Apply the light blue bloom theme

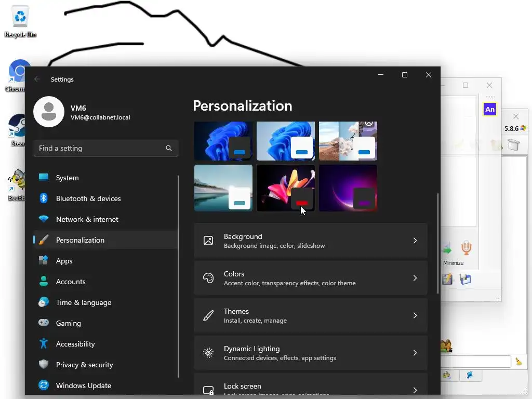coord(286,141)
